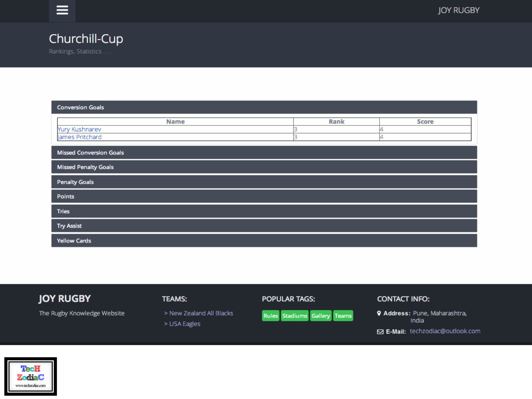Click the E-Mail envelope icon
Image resolution: width=532 pixels, height=399 pixels.
[x=380, y=332]
